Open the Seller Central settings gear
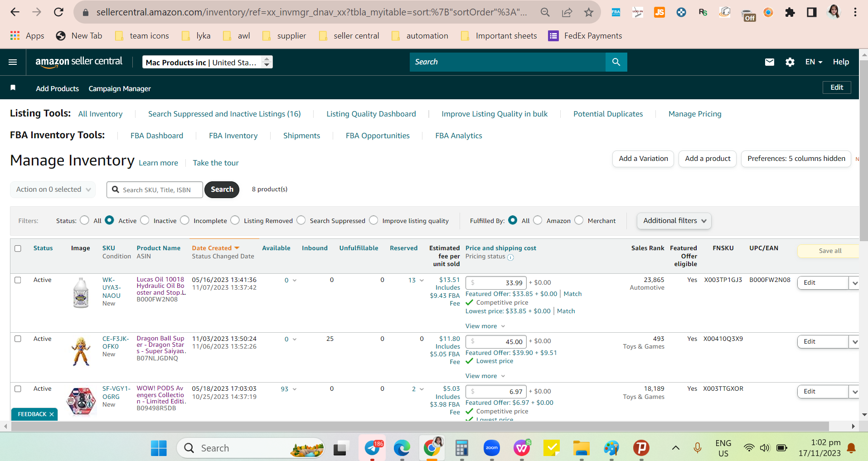 click(790, 62)
